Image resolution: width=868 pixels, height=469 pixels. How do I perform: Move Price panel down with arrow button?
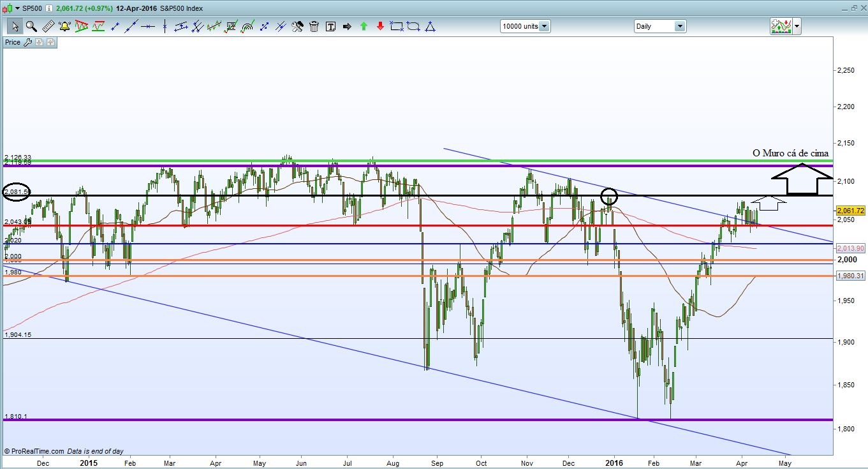pyautogui.click(x=40, y=42)
